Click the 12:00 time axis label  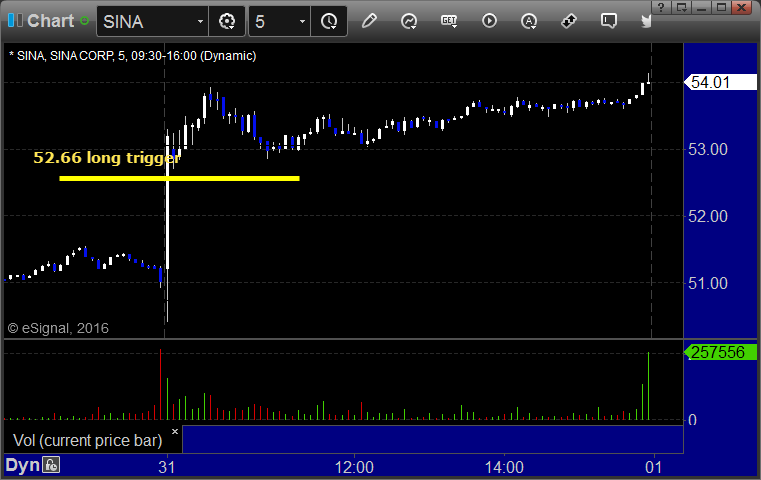pos(354,467)
